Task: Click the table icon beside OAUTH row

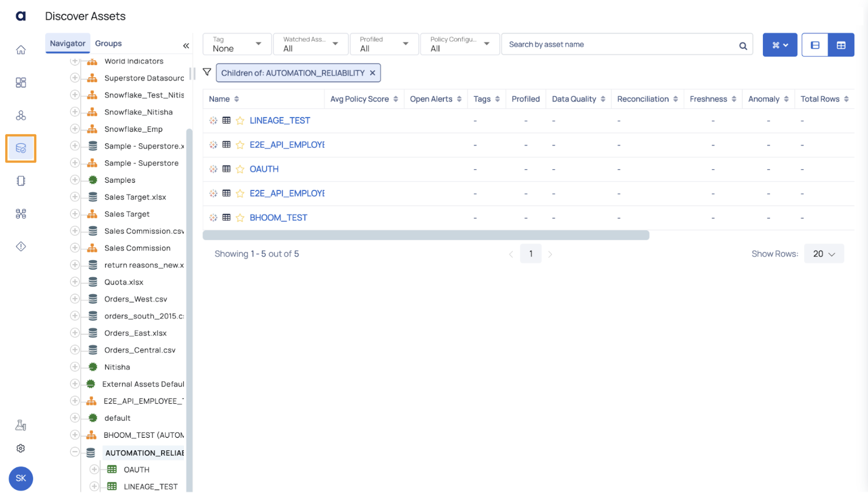Action: [226, 169]
